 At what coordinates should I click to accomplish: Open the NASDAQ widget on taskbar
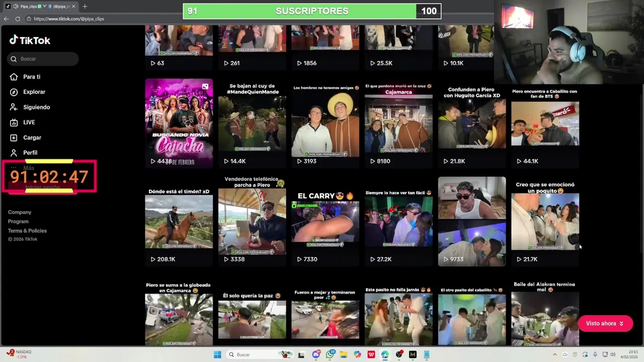tap(19, 354)
